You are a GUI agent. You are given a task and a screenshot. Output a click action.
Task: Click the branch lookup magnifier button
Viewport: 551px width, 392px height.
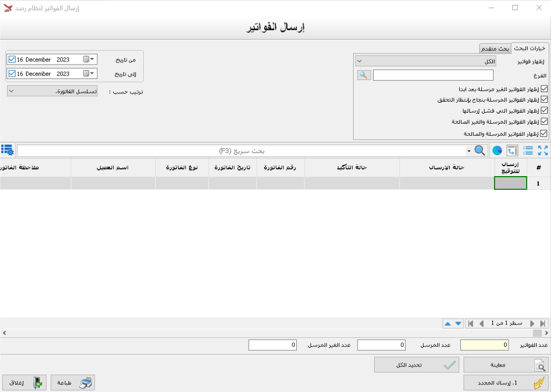(x=364, y=75)
